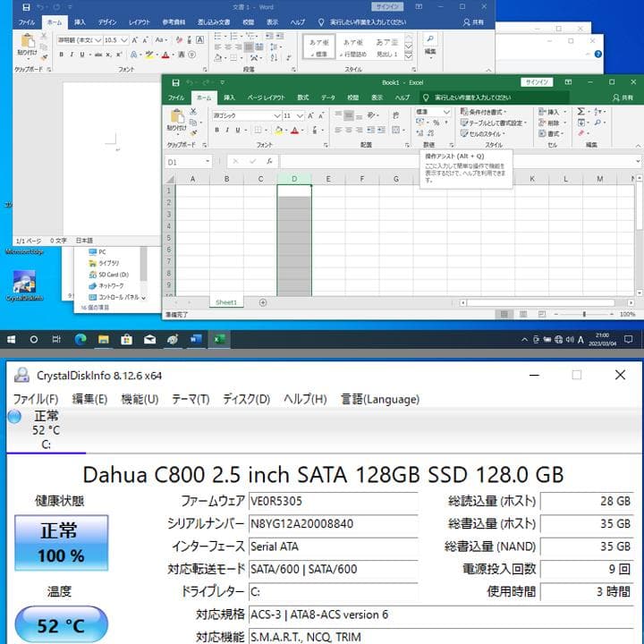
Task: Open the Word editing search magnifier
Action: (430, 38)
